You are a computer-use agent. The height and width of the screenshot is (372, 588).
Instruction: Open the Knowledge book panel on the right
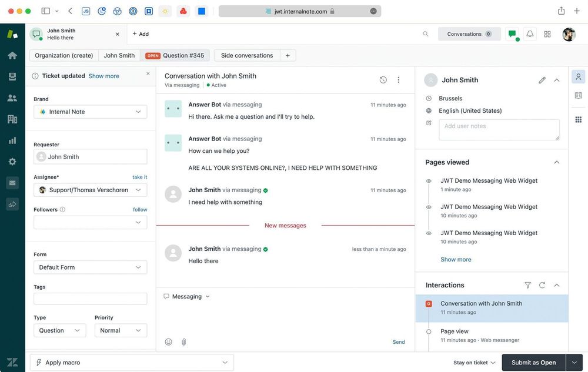pyautogui.click(x=578, y=94)
